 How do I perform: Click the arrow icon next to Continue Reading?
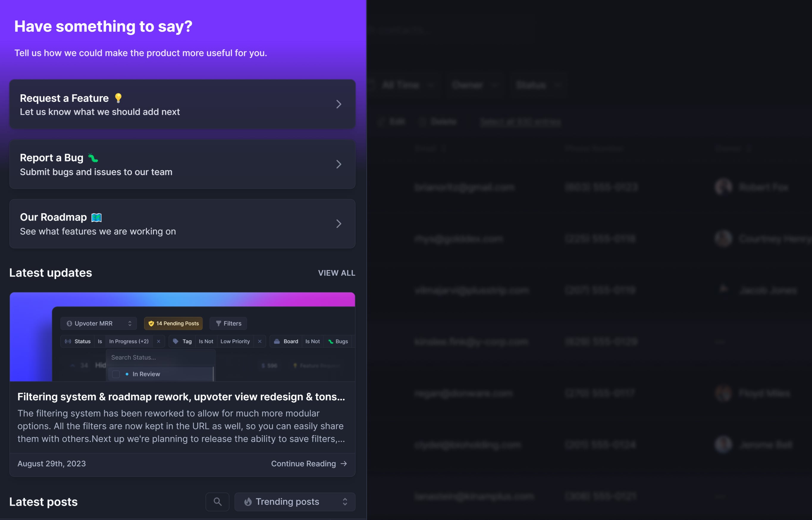coord(344,463)
